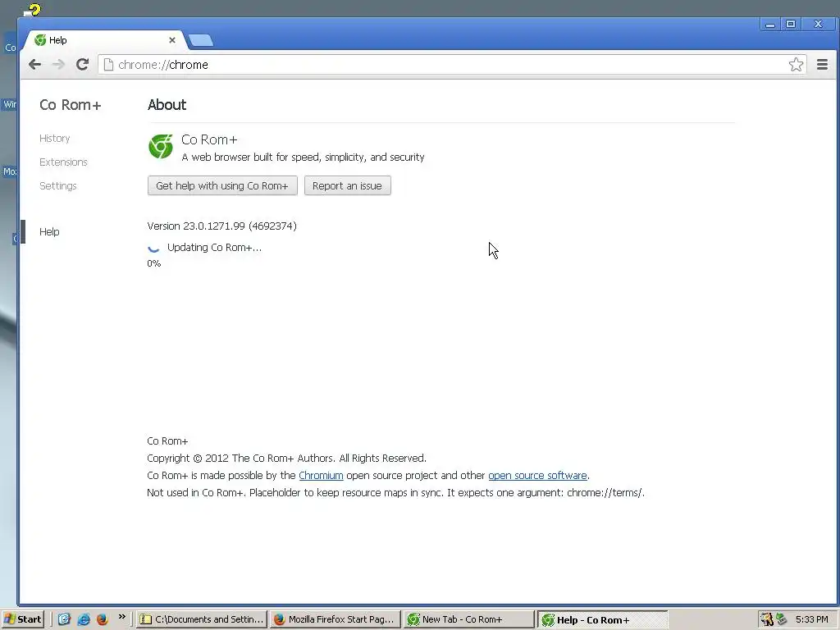Launch Firefox from quick launch
The width and height of the screenshot is (840, 630).
pos(103,619)
